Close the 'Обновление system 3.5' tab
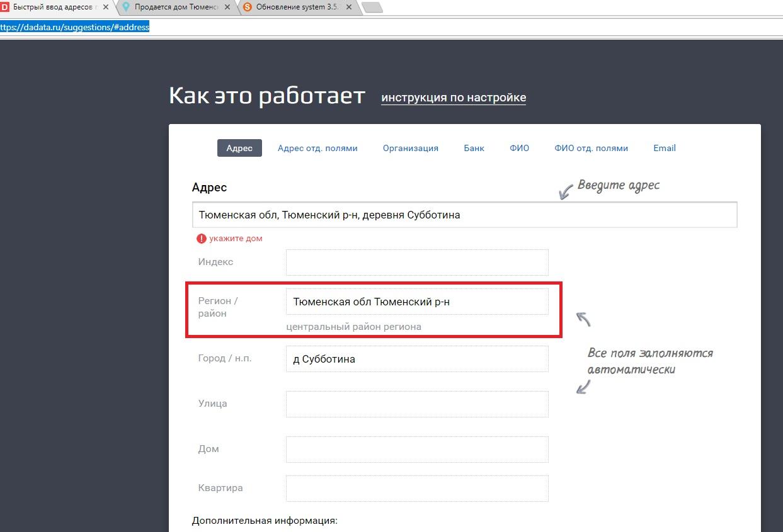Screen dimensions: 783x532 (x=350, y=7)
